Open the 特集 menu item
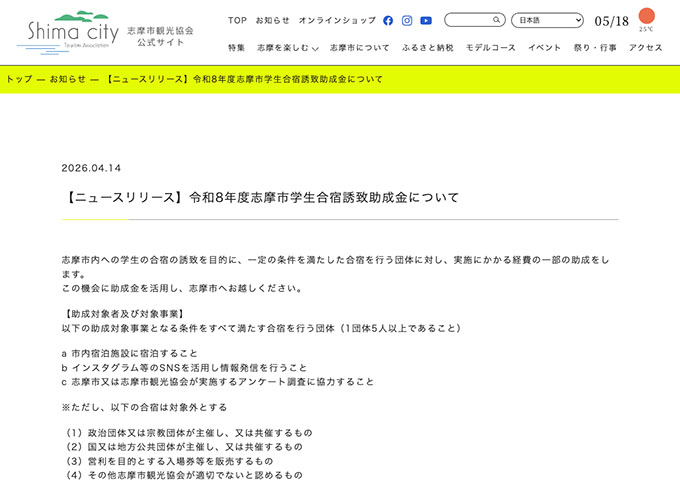 (x=236, y=48)
